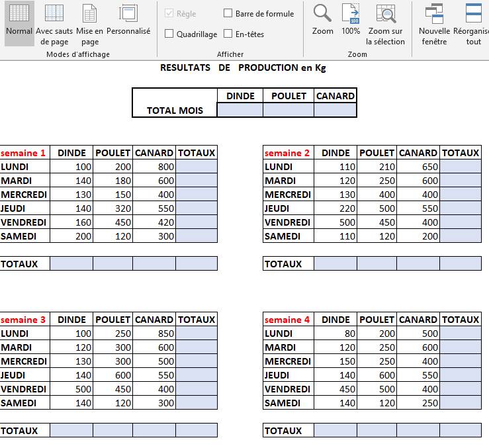
Task: Click Réorganiser tout windows button
Action: click(472, 24)
